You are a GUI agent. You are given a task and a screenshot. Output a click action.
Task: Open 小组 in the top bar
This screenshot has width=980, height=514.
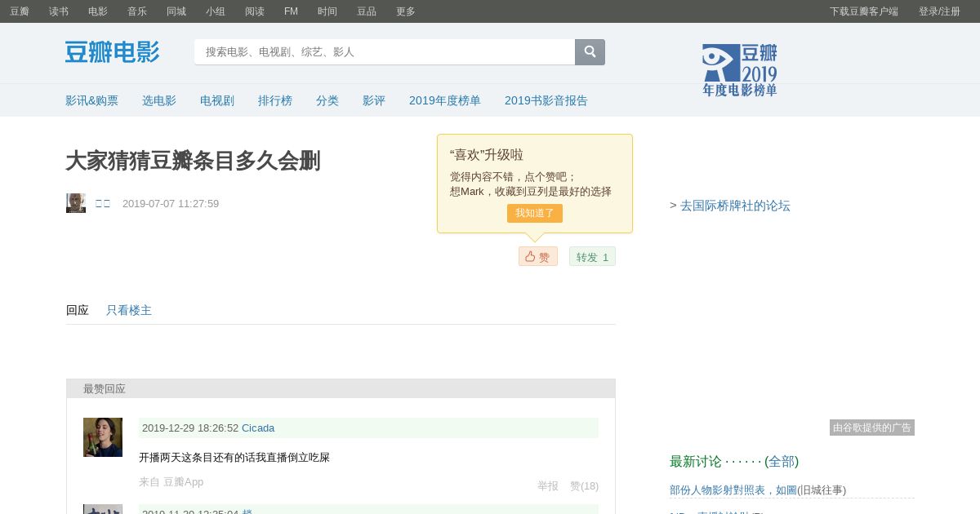(x=216, y=11)
